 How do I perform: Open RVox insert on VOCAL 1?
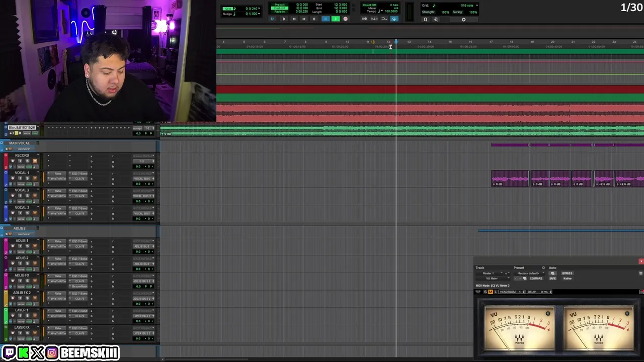click(58, 173)
